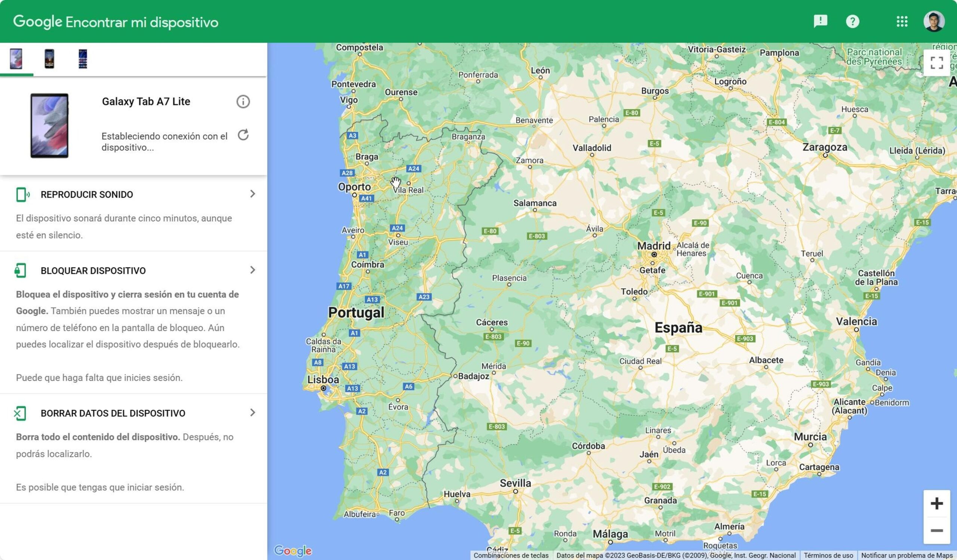
Task: Click the Córdoba label on the map
Action: click(588, 446)
